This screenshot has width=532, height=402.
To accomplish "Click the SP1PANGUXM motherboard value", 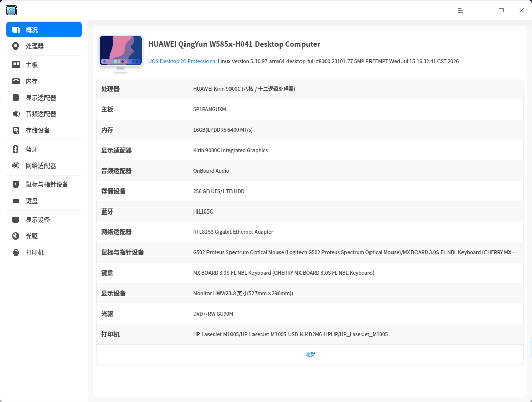I will pyautogui.click(x=210, y=109).
